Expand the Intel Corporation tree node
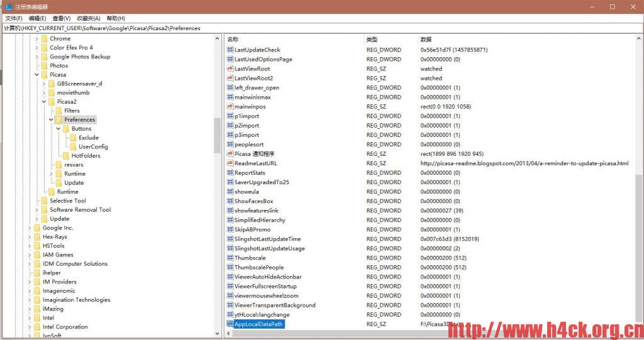The height and width of the screenshot is (340, 644). pyautogui.click(x=30, y=327)
